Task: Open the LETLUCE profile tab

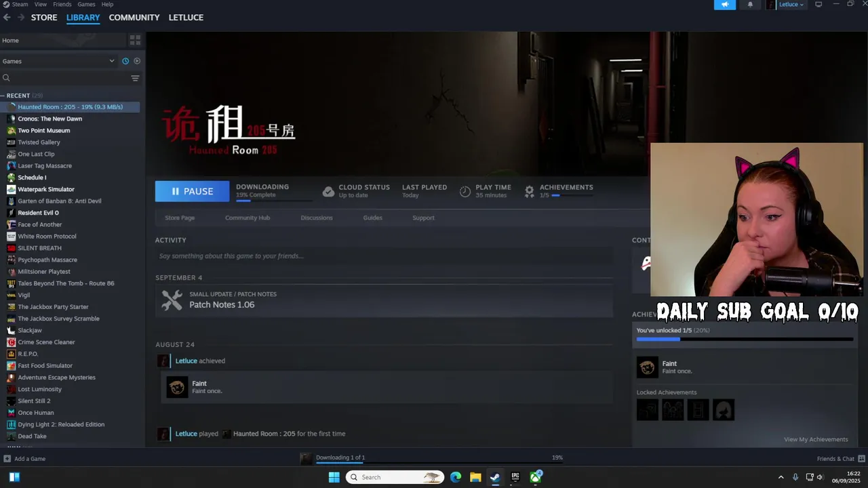Action: click(186, 18)
